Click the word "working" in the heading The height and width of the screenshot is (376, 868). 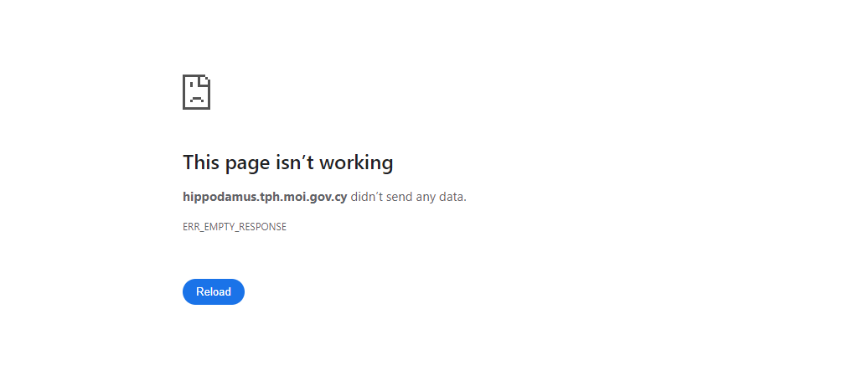[357, 163]
